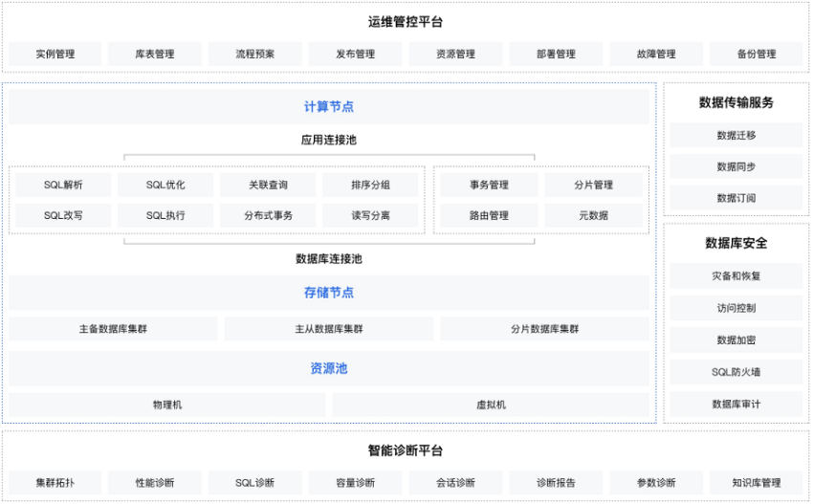Click the 数据传输服务 heading

[736, 102]
